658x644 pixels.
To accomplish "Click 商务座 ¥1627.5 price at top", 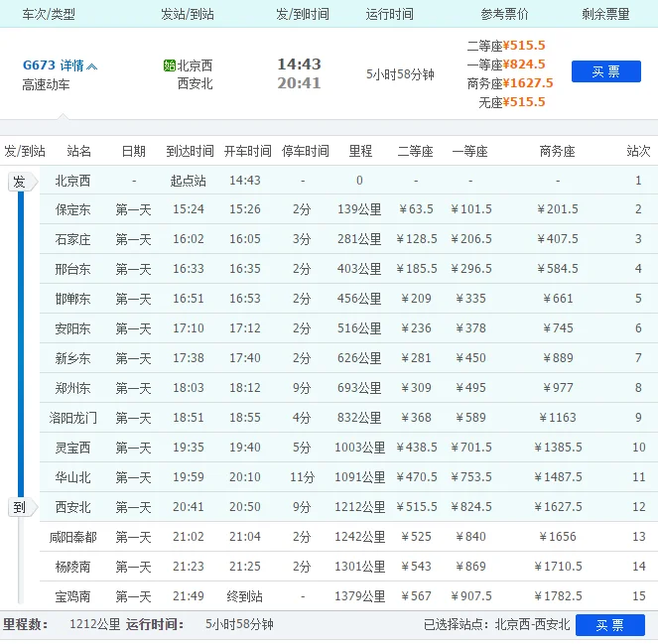I will [510, 83].
